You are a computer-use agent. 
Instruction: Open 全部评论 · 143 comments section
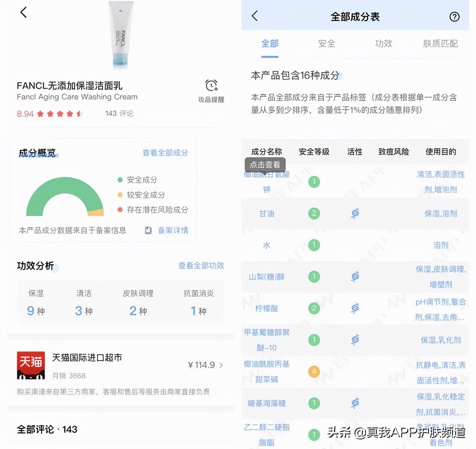47,429
